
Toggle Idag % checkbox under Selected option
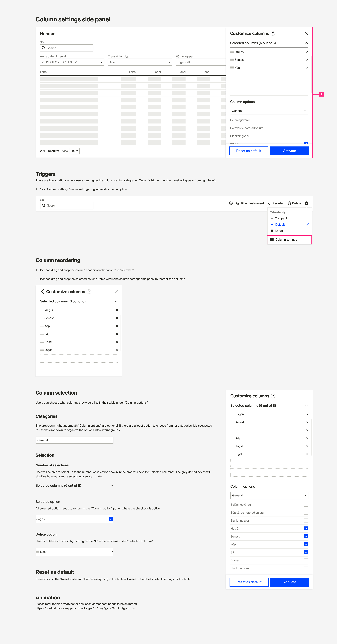[111, 519]
